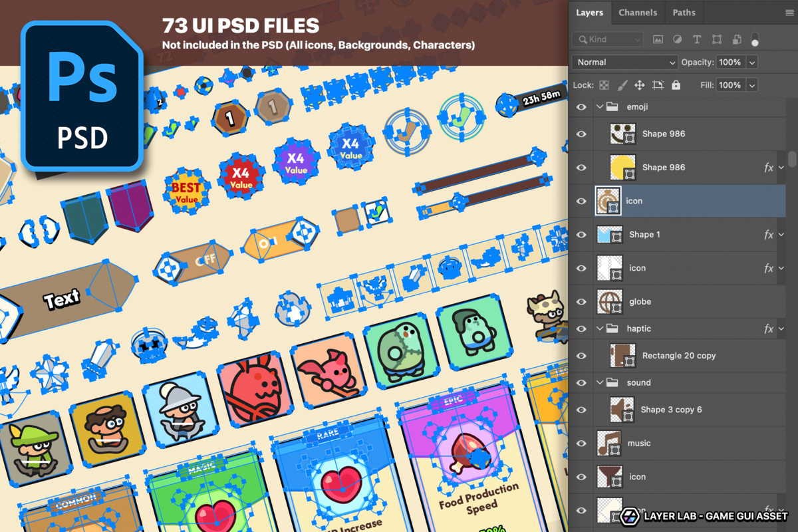Enable full lock with the padlock icon
The width and height of the screenshot is (798, 532).
point(676,84)
